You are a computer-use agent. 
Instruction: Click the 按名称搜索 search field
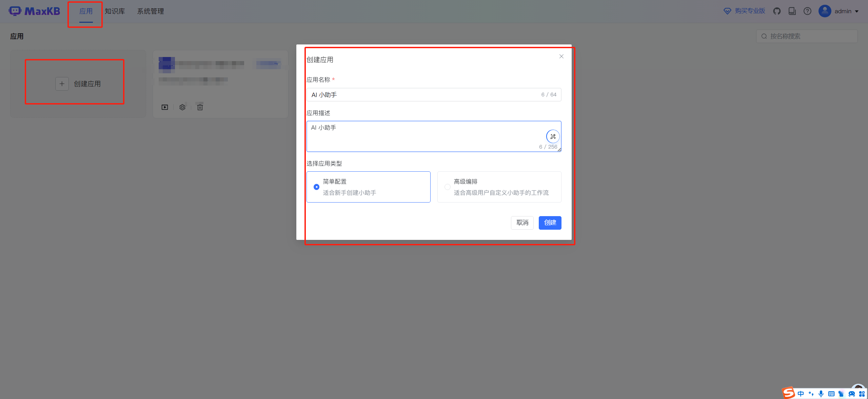click(x=807, y=36)
